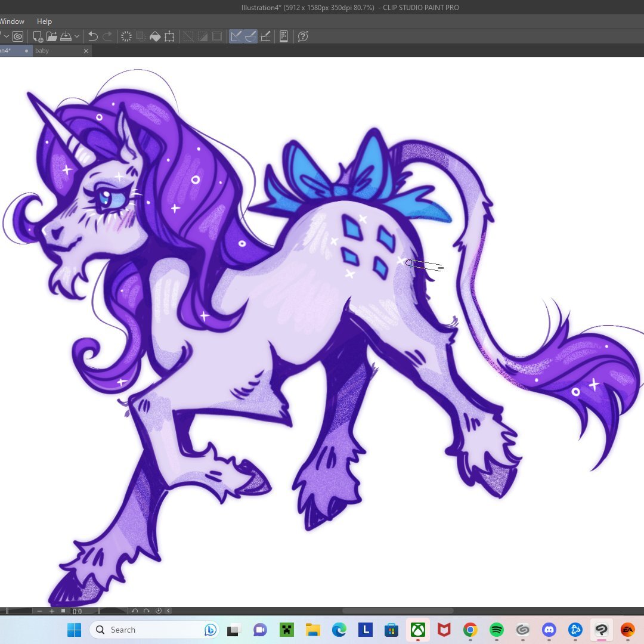Switch to the CLIP STUDIO launcher taskbar app
The height and width of the screenshot is (644, 644).
coord(523,630)
